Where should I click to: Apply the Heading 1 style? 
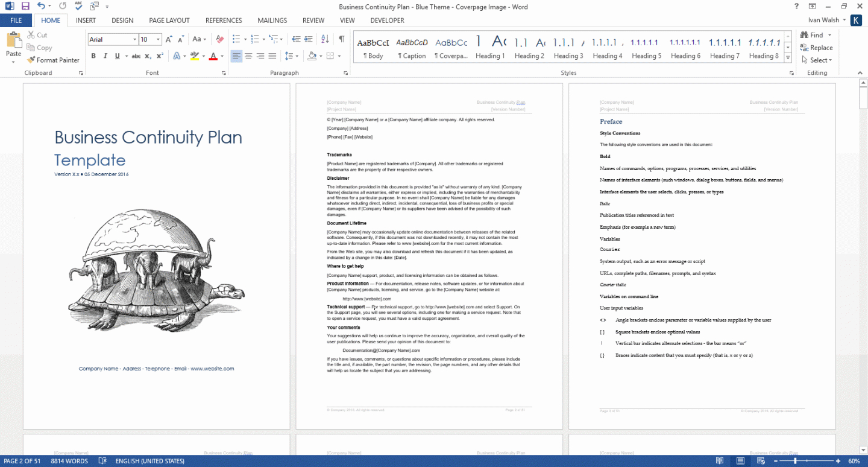tap(490, 48)
